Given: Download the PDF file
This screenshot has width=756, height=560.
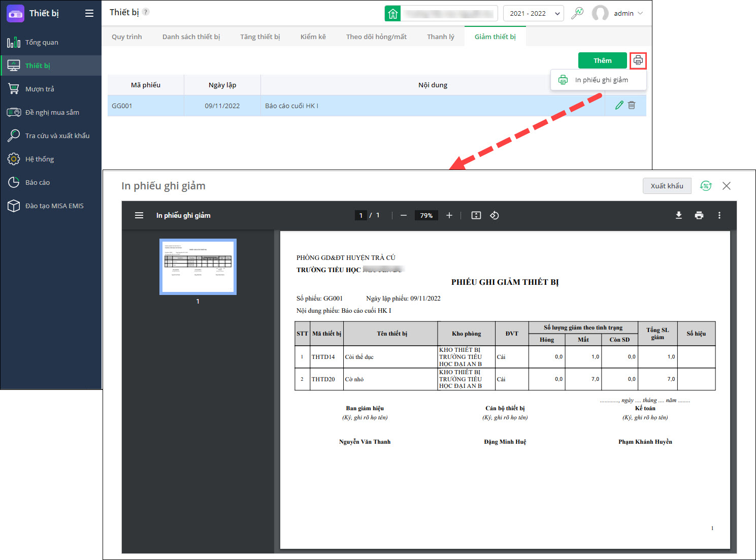Looking at the screenshot, I should [679, 215].
